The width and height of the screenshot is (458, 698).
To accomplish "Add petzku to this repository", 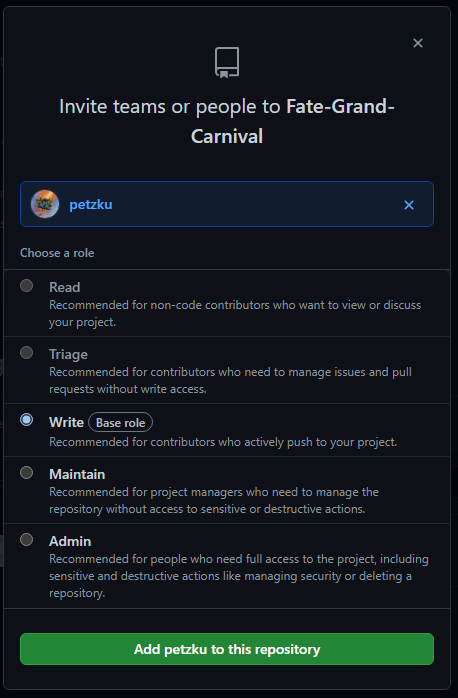I will coord(227,649).
